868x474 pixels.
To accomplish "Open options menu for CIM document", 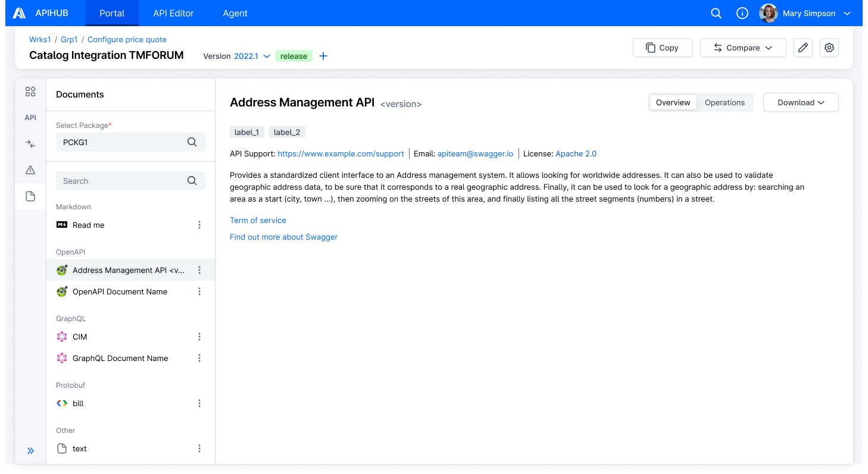I will coord(199,337).
